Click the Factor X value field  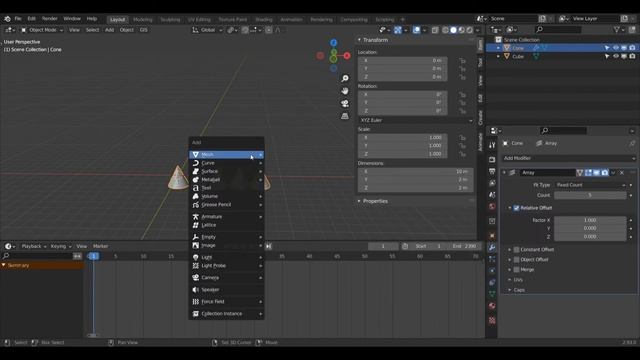coord(590,220)
